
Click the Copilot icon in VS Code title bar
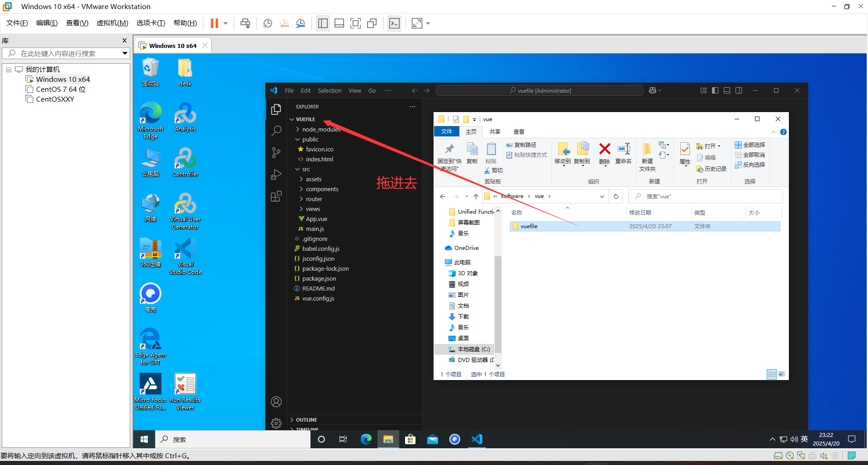[x=652, y=90]
